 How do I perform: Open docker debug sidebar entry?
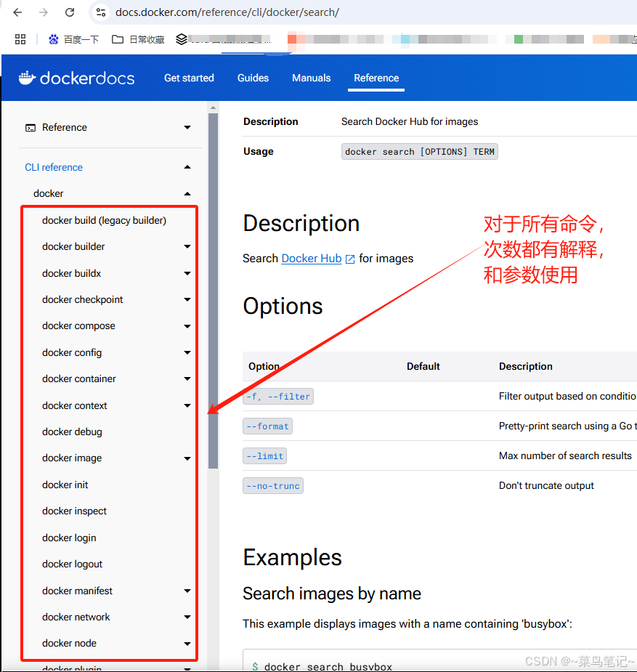click(72, 432)
